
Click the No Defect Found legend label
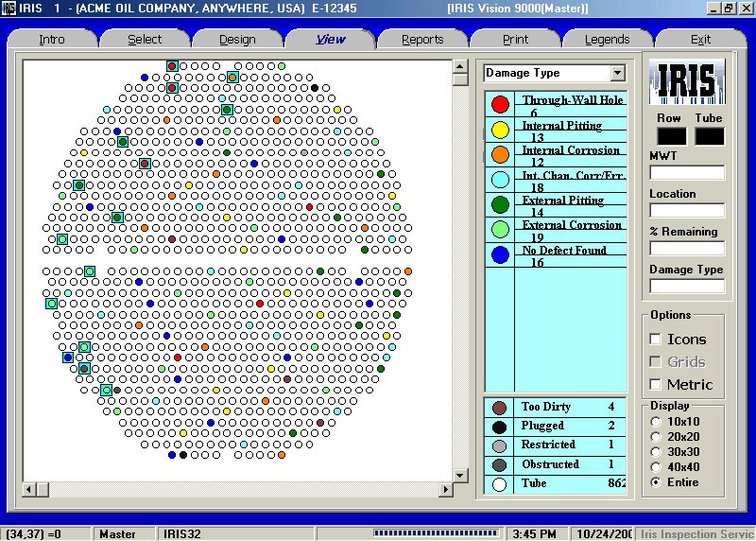(564, 250)
